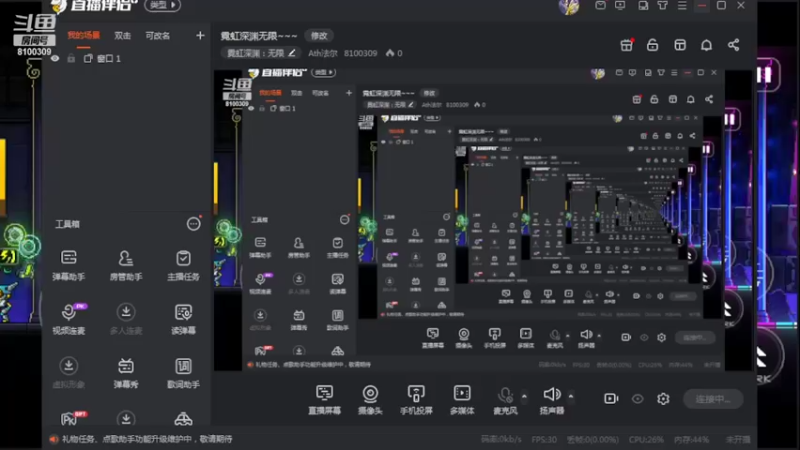The image size is (800, 450).
Task: Open the 类型 dropdown beside the logo
Action: 162,5
